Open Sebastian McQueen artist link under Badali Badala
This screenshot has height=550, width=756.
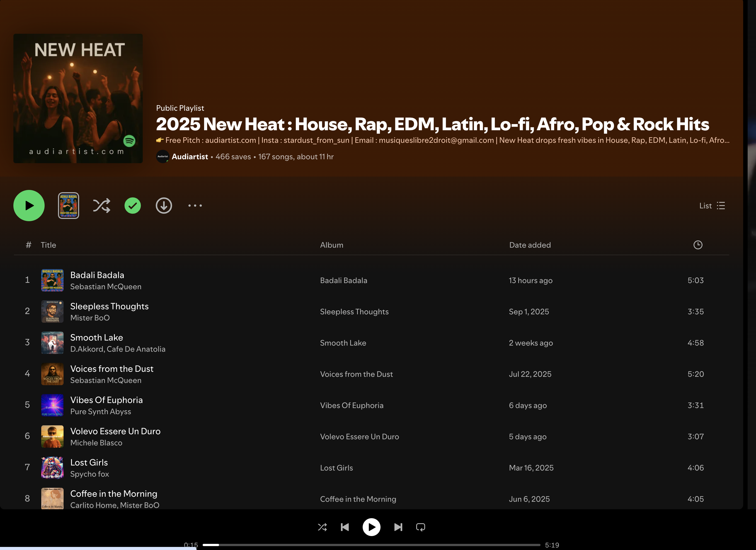click(x=106, y=287)
